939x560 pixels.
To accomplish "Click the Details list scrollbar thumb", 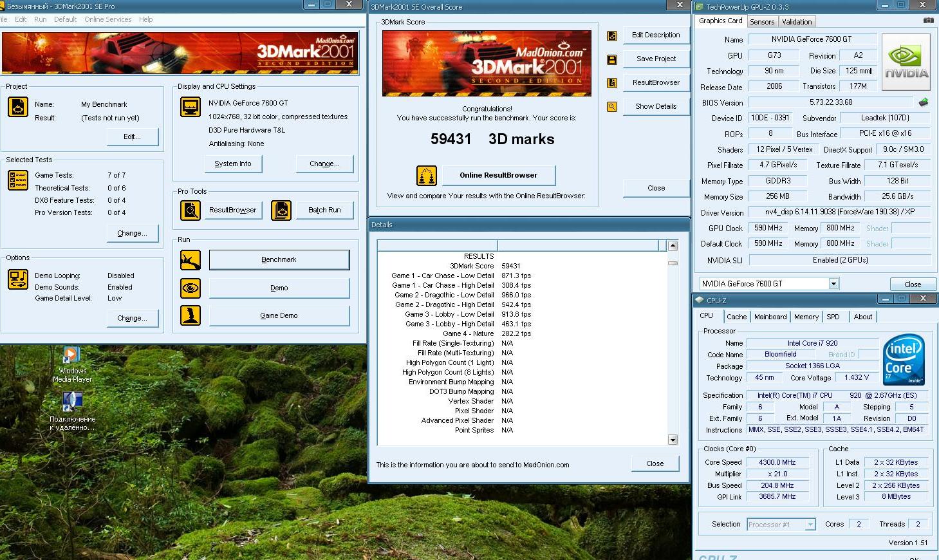I will (673, 263).
